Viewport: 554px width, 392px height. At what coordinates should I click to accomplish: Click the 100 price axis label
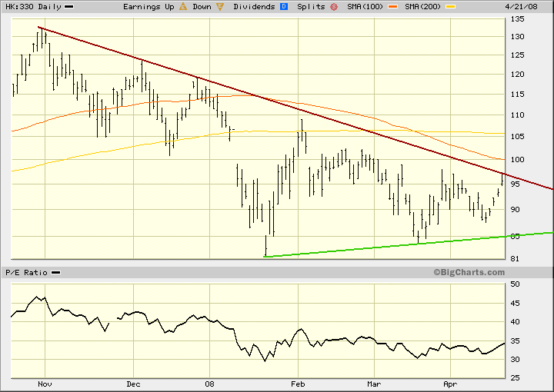click(518, 159)
